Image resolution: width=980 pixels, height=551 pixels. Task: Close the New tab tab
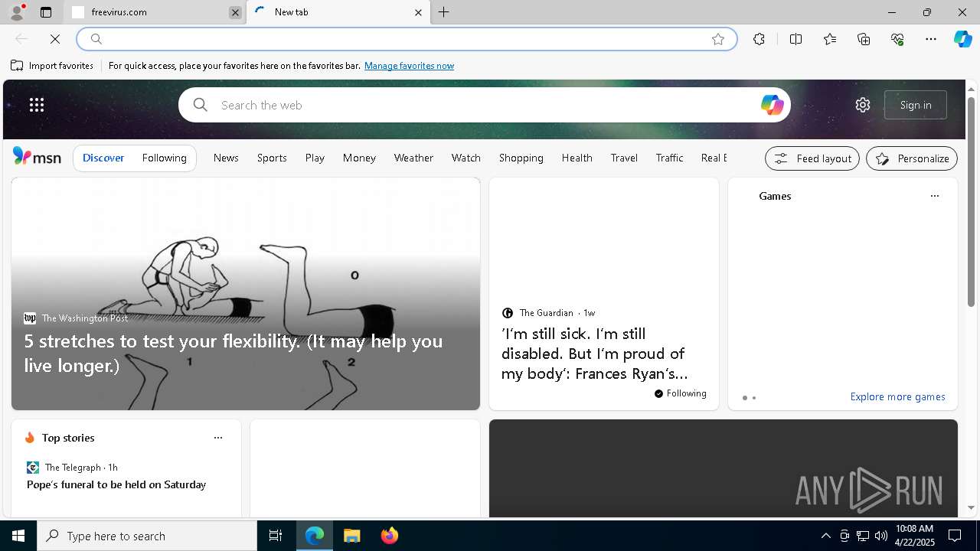[418, 12]
